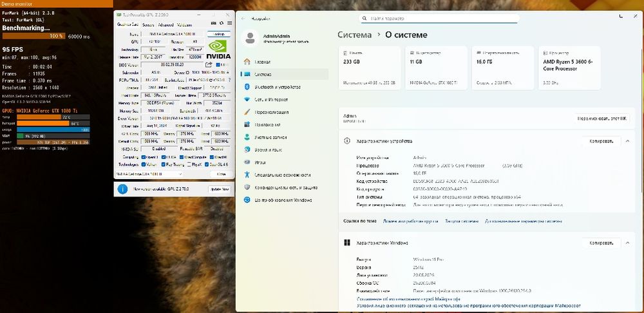Open GPU selection dropdown in GPU-Z
Screen dimensions: 644x313
149,174
